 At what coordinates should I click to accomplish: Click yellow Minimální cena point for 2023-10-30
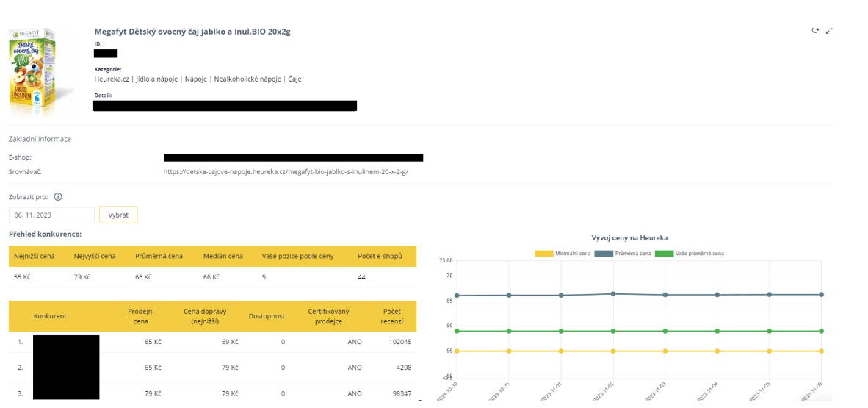457,351
